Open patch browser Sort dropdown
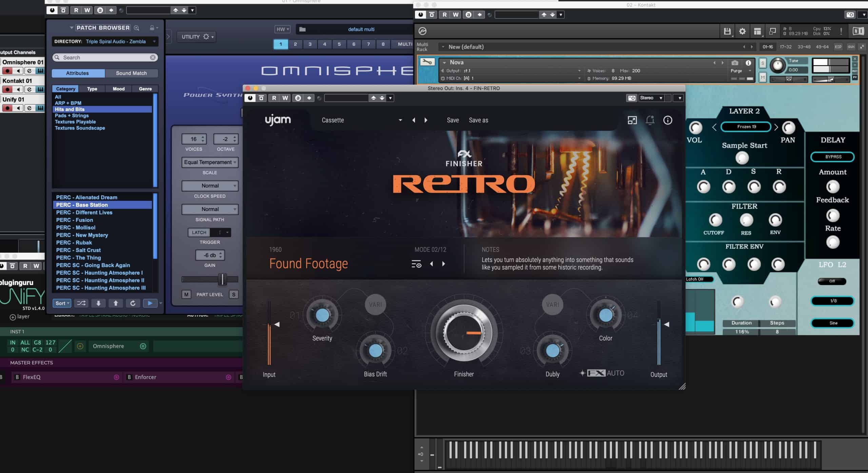Image resolution: width=868 pixels, height=473 pixels. 62,303
